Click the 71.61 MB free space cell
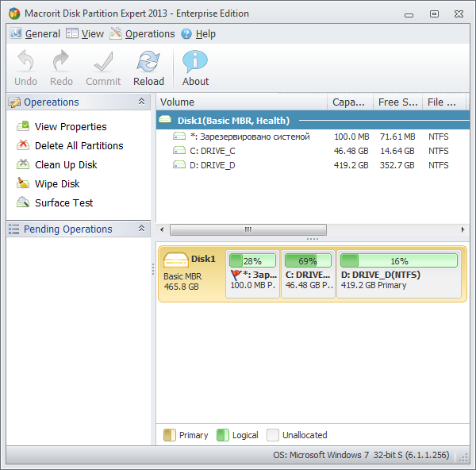Image resolution: width=476 pixels, height=470 pixels. [397, 137]
